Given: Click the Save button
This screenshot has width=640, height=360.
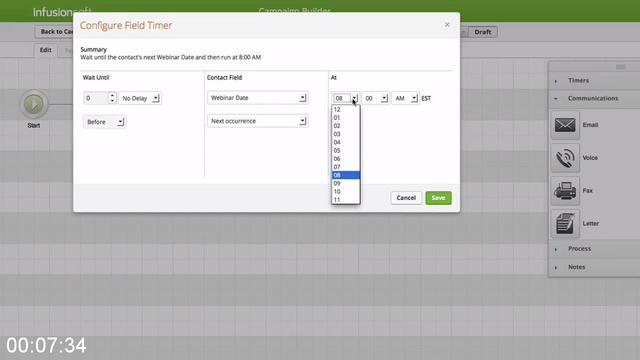Looking at the screenshot, I should coord(438,198).
